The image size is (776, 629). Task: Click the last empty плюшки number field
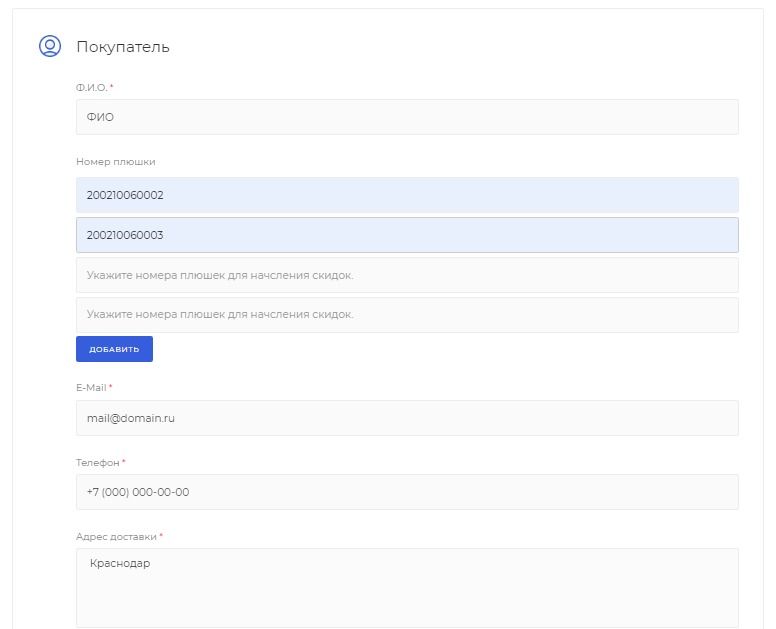click(x=407, y=315)
